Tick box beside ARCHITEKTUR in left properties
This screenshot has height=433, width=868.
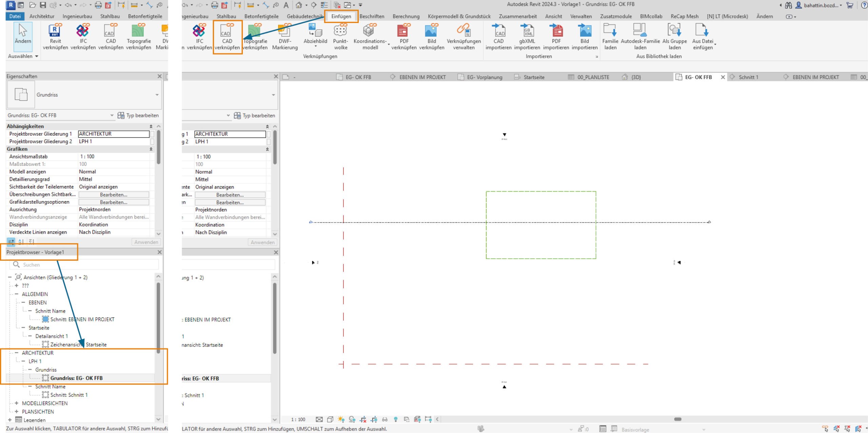(152, 134)
